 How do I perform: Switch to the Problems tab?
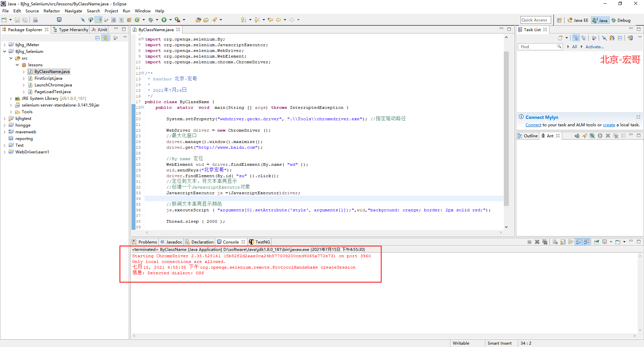coord(145,242)
